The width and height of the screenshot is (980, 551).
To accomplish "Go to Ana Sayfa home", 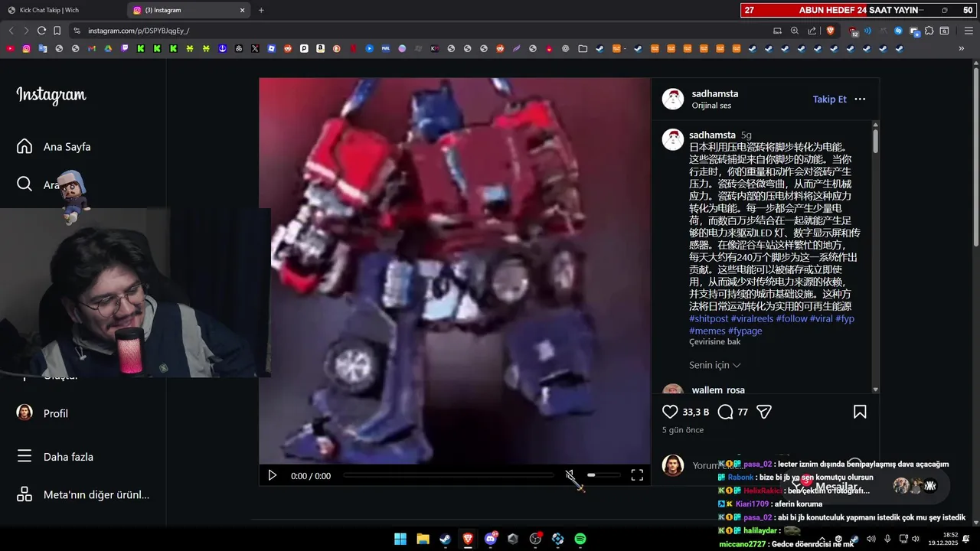I will (x=54, y=147).
